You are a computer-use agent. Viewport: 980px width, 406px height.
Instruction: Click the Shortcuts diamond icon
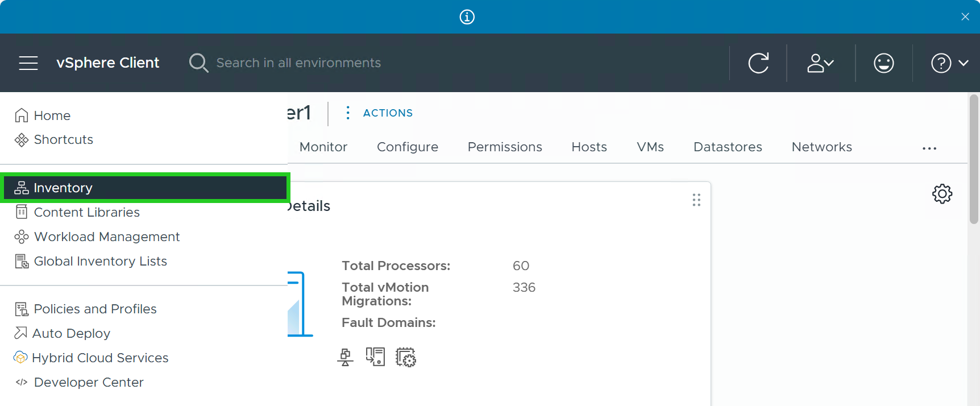click(x=22, y=140)
